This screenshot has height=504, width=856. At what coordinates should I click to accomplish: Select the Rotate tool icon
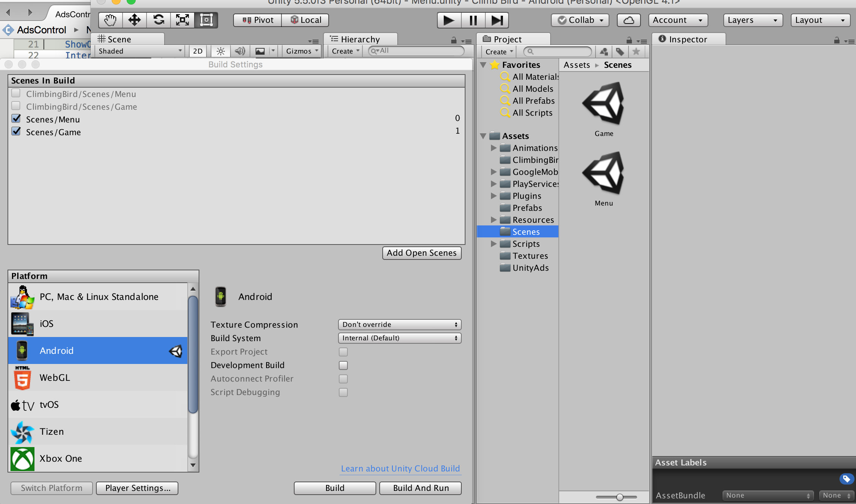click(159, 20)
